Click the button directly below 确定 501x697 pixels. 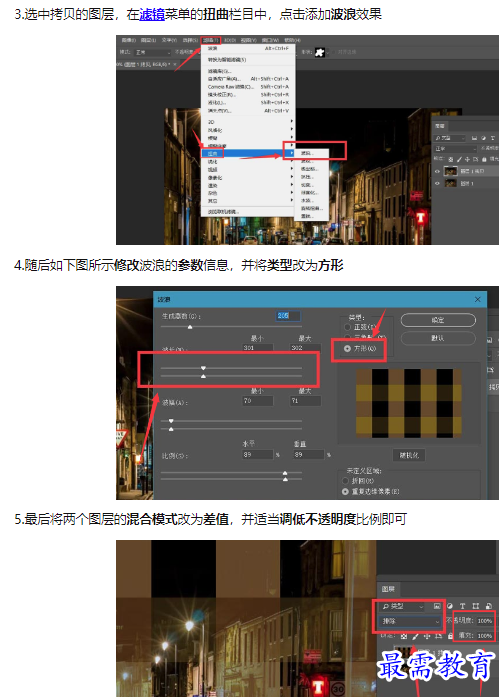(438, 338)
